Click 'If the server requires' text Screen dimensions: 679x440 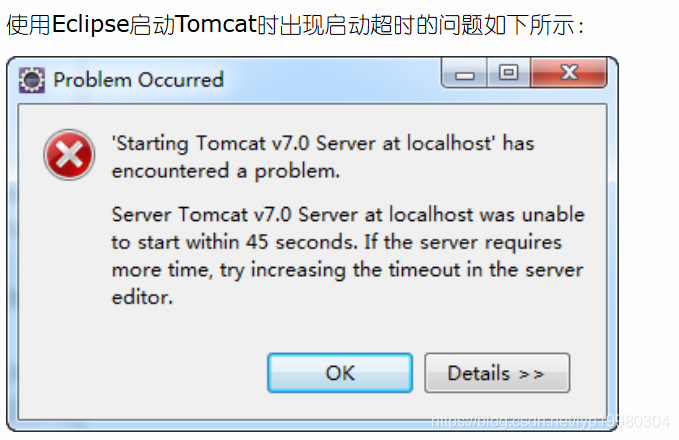click(x=462, y=242)
